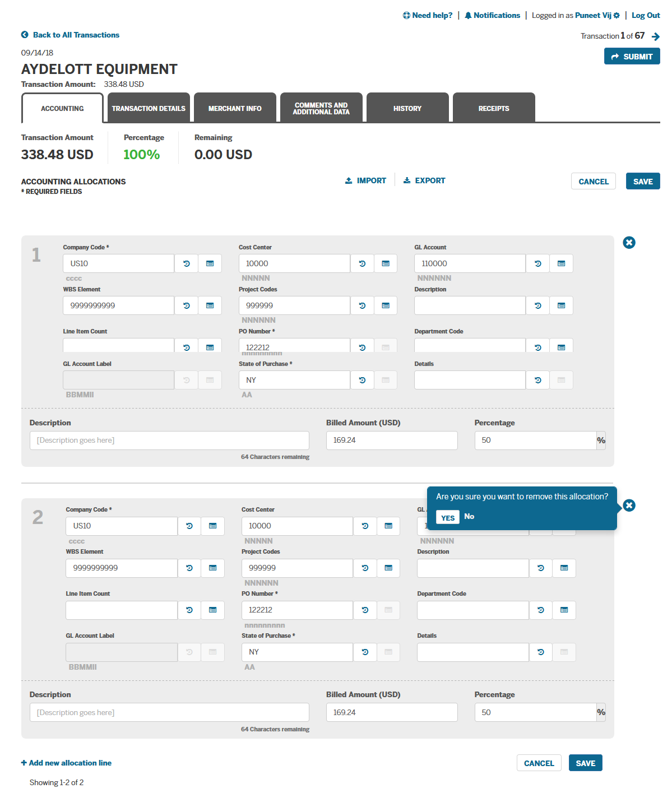The width and height of the screenshot is (672, 793).
Task: Open Cost Center lookup list in allocation 1
Action: click(x=386, y=263)
